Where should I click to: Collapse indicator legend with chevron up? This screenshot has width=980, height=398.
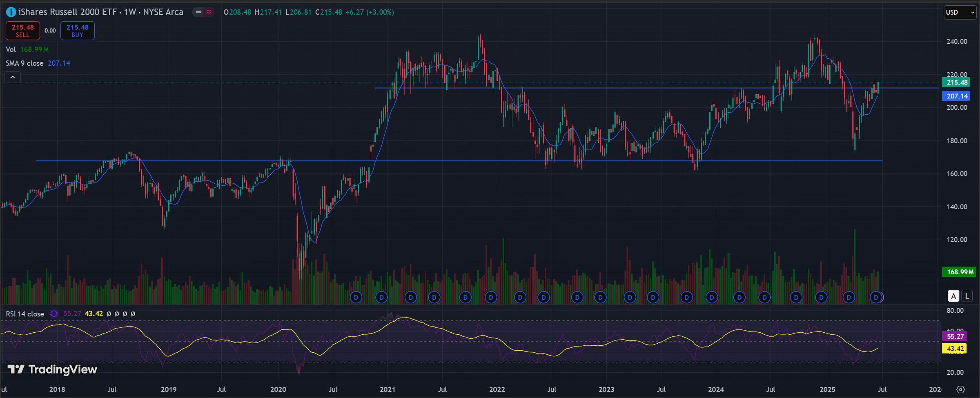coord(13,77)
